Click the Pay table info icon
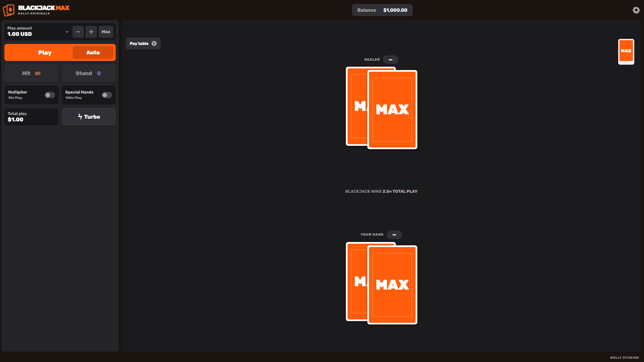 coord(154,43)
